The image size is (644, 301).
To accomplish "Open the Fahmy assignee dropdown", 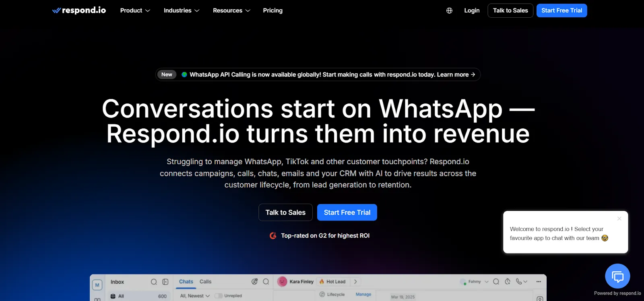I will pos(474,282).
